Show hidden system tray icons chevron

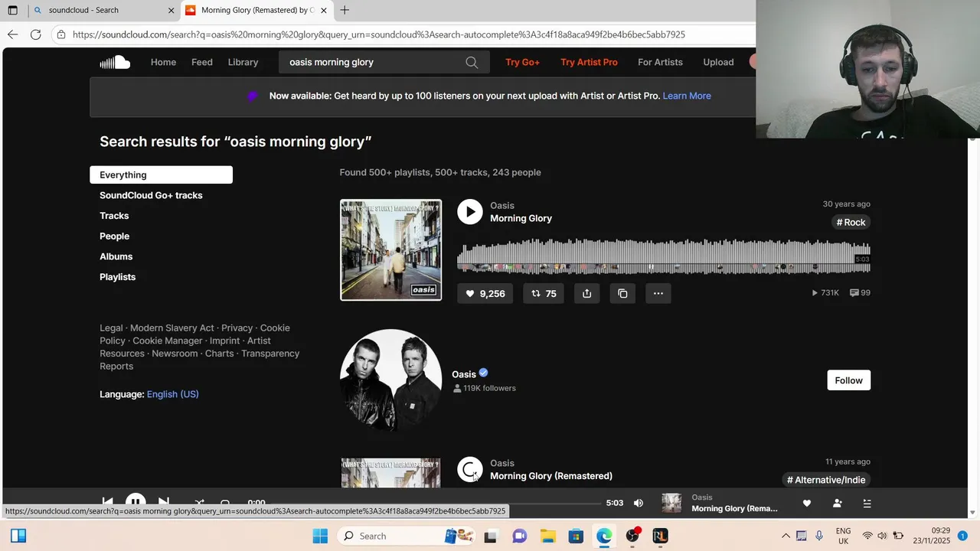click(786, 536)
